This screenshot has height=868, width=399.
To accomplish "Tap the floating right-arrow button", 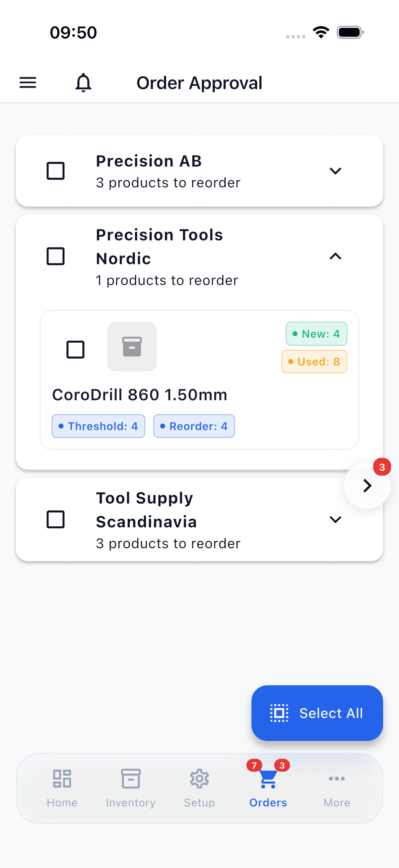I will tap(367, 485).
